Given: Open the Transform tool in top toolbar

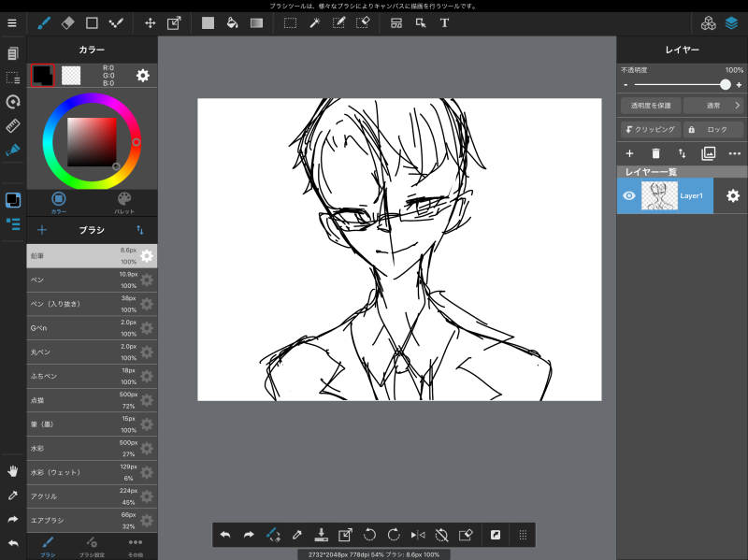Looking at the screenshot, I should tap(174, 22).
